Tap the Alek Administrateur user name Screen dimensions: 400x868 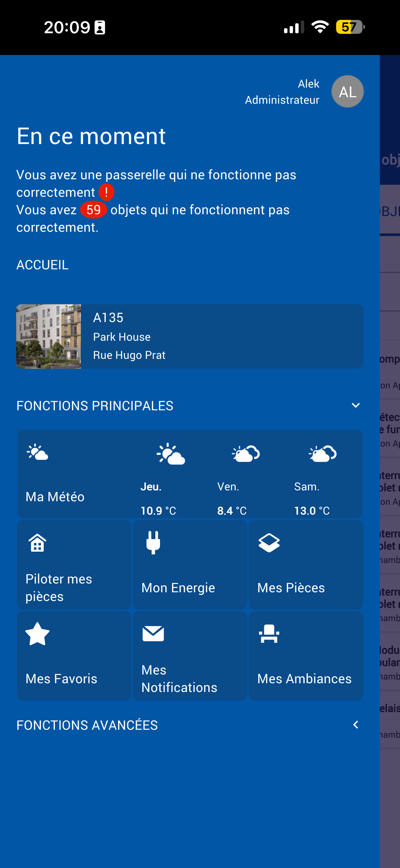(x=282, y=92)
